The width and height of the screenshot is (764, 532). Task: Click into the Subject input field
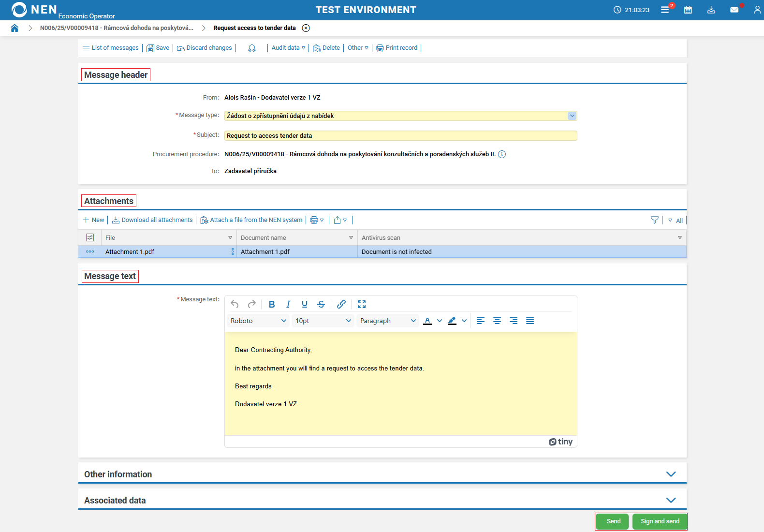[400, 136]
